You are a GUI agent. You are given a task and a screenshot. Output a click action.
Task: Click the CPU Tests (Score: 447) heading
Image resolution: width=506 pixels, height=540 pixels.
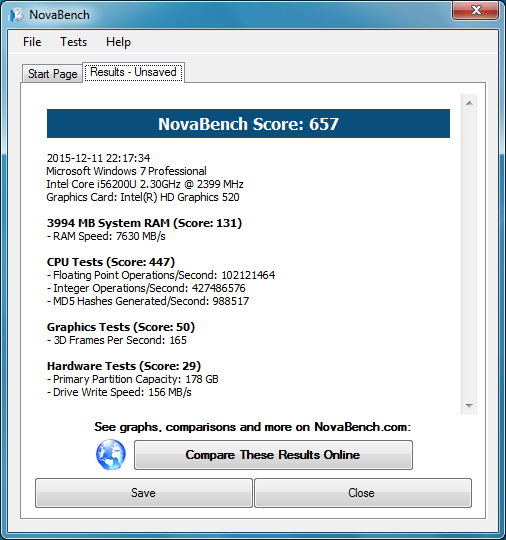point(111,262)
